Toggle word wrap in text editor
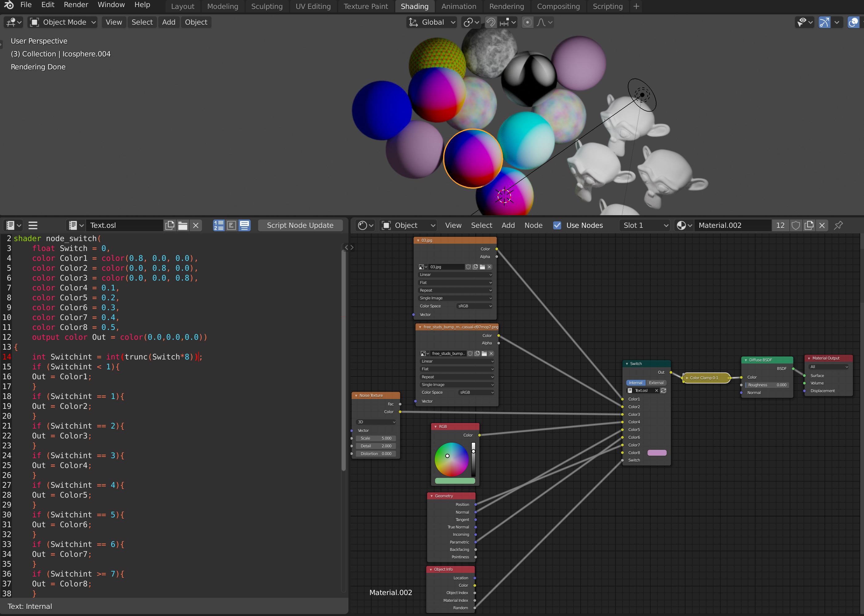Screen dimensions: 864x616 231,225
